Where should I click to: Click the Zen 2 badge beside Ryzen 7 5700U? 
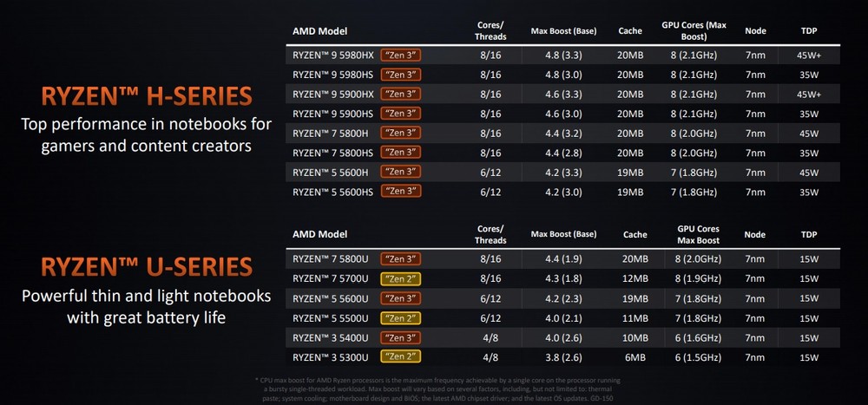pos(401,278)
